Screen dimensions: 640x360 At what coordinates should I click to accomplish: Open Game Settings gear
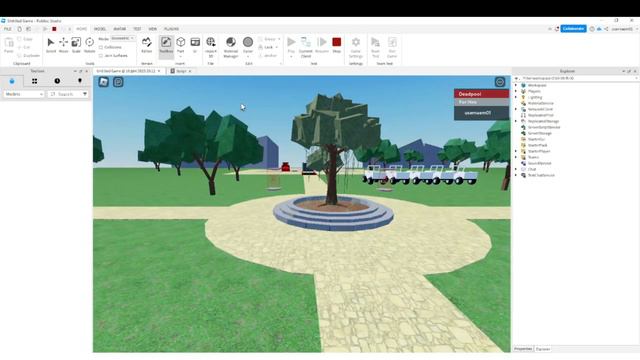tap(356, 46)
